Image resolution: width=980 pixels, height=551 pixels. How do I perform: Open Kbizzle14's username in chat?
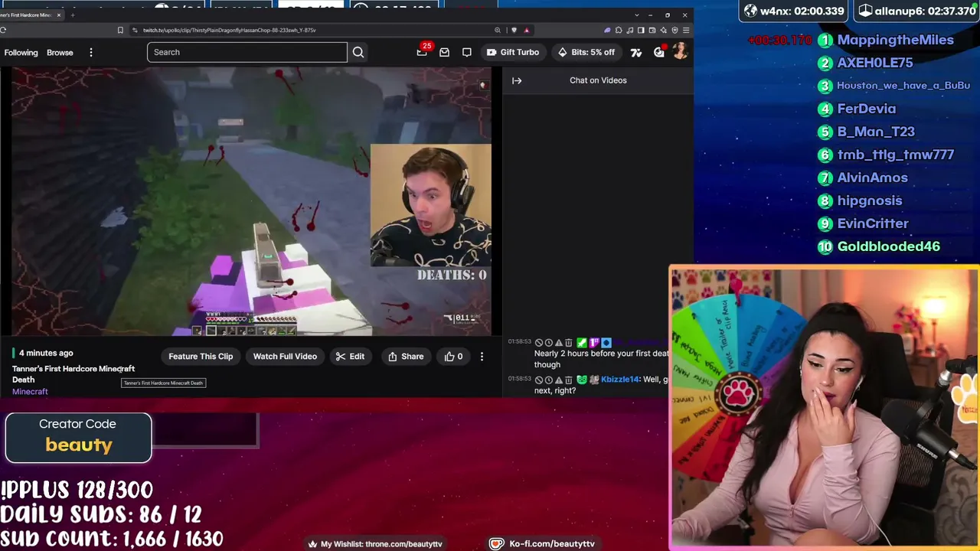pyautogui.click(x=620, y=380)
